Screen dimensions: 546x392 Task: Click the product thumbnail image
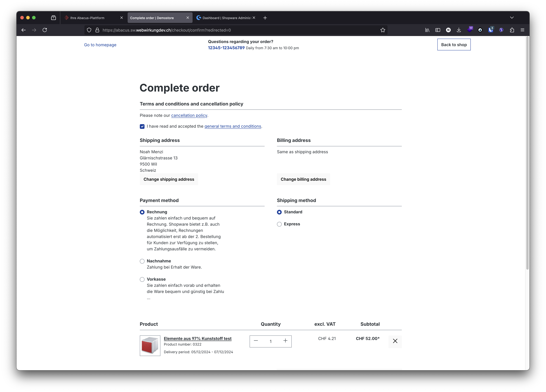(x=150, y=346)
